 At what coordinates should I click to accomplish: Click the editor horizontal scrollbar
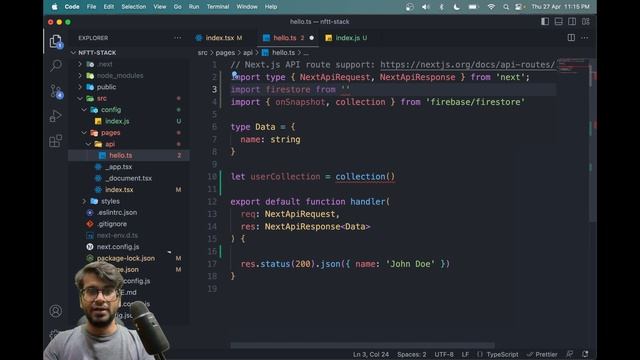point(362,345)
